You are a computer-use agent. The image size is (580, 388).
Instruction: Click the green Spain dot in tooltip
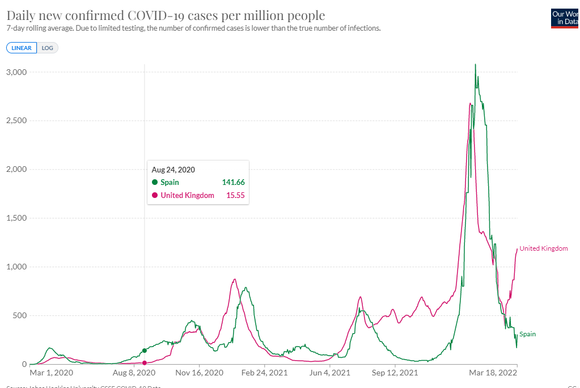pyautogui.click(x=155, y=182)
